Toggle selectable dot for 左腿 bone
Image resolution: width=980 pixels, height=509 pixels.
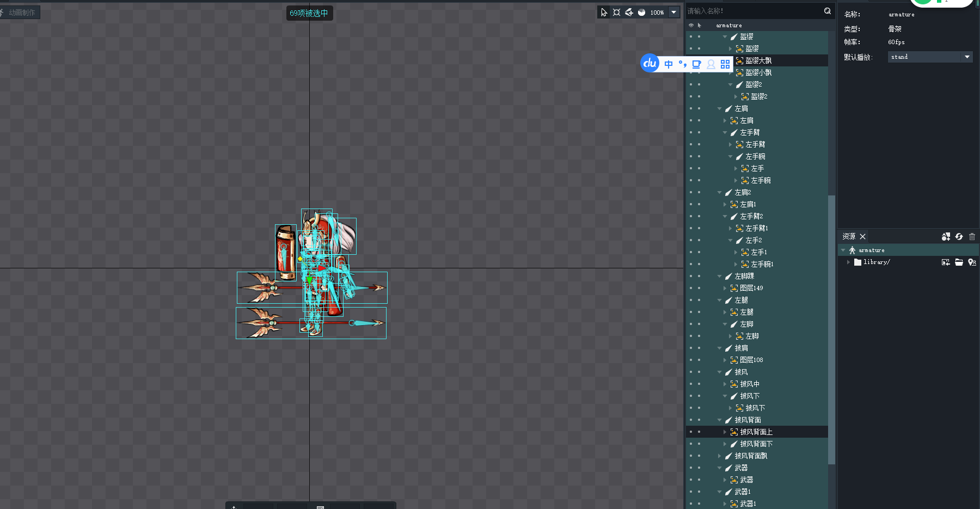pos(699,301)
